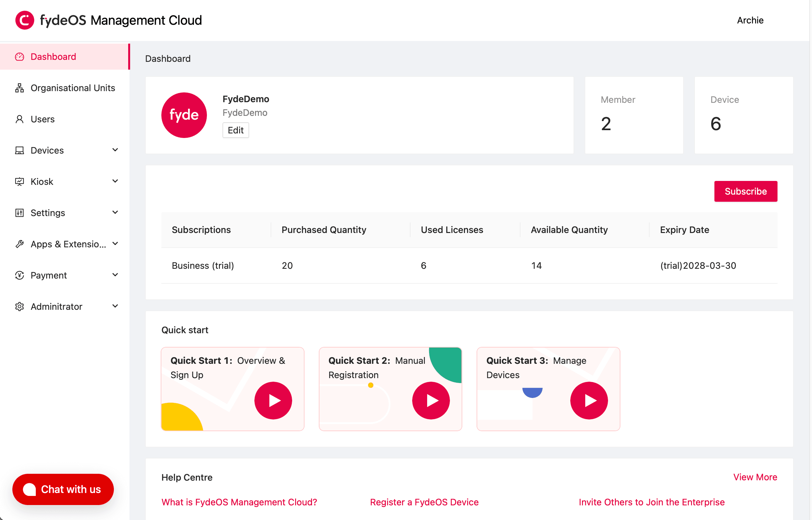Expand the Devices menu chevron

[x=115, y=150]
